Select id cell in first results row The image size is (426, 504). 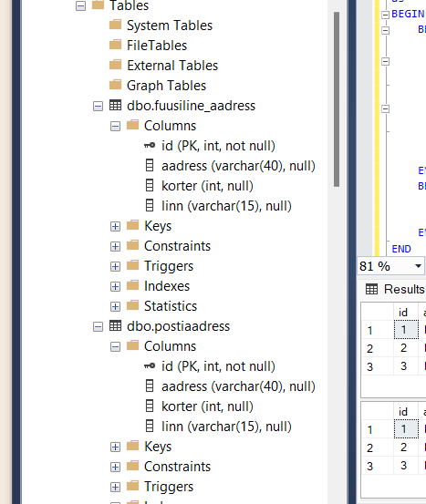pyautogui.click(x=406, y=329)
